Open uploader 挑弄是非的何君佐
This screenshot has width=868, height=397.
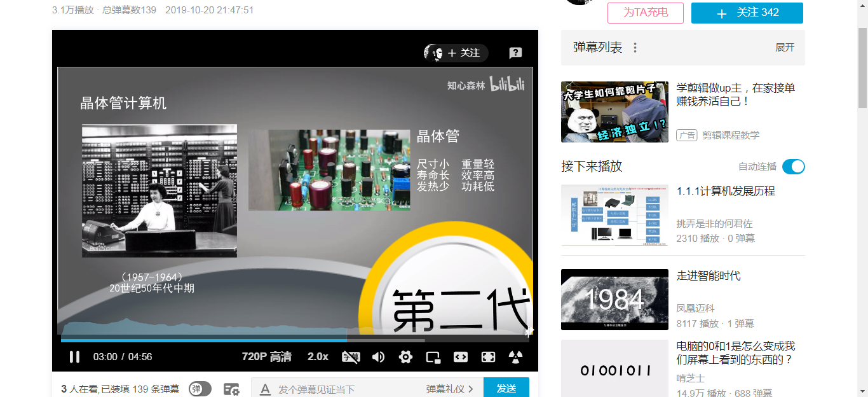pyautogui.click(x=715, y=223)
